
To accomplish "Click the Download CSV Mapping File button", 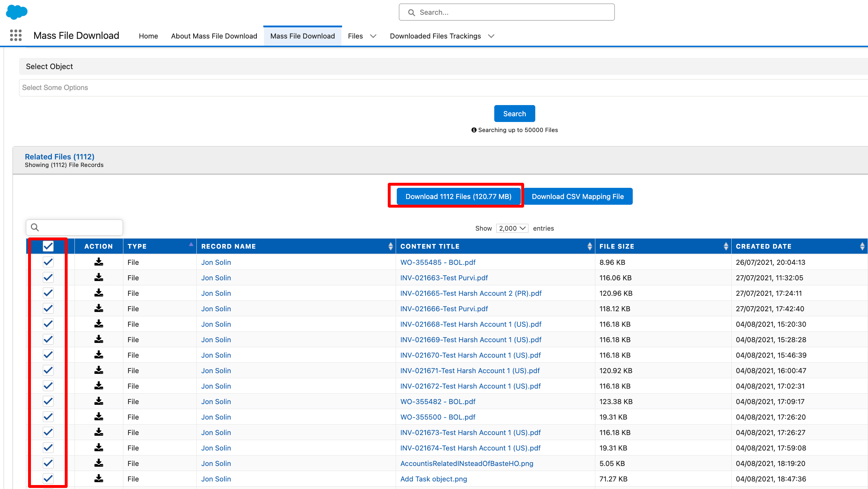I will coord(578,196).
